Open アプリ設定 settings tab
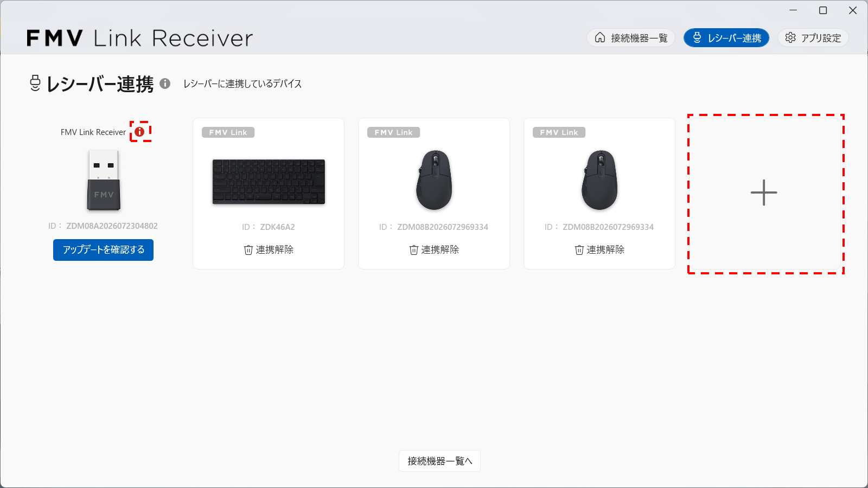The width and height of the screenshot is (868, 488). coord(813,38)
